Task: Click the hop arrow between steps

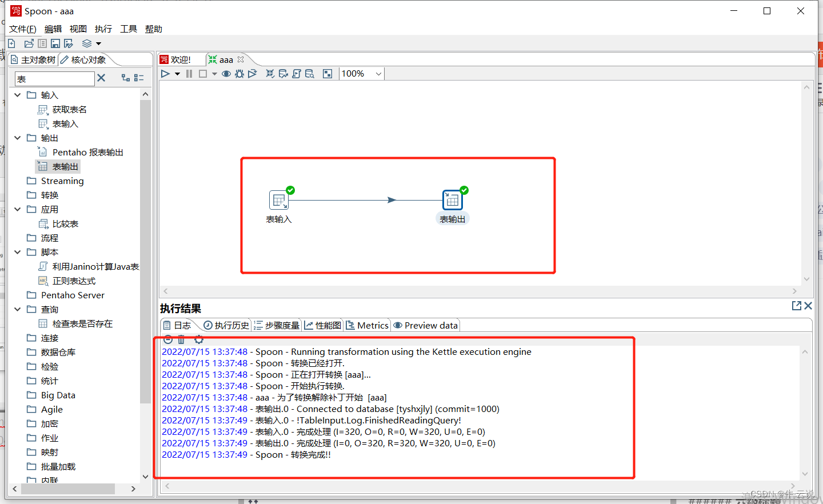Action: [x=391, y=200]
